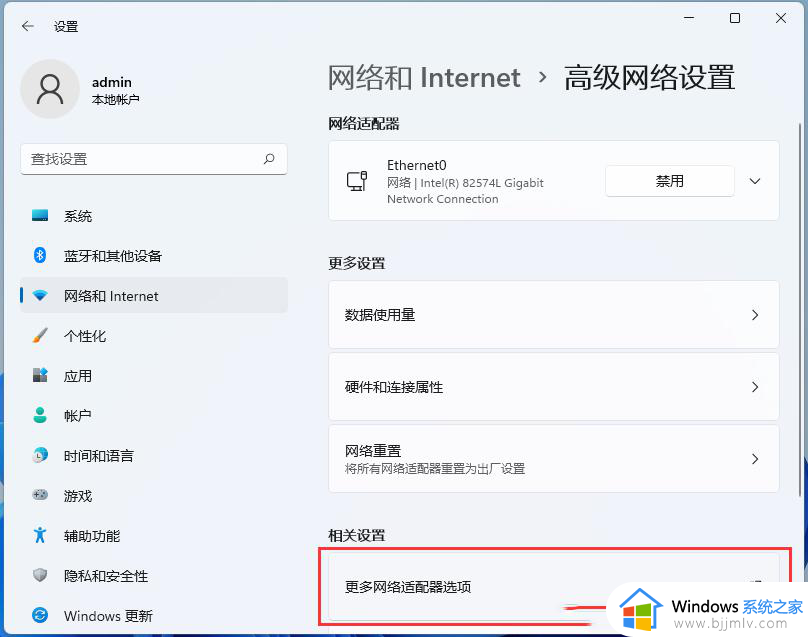Select 个性化 personalization in sidebar
Viewport: 808px width, 637px height.
click(x=85, y=336)
